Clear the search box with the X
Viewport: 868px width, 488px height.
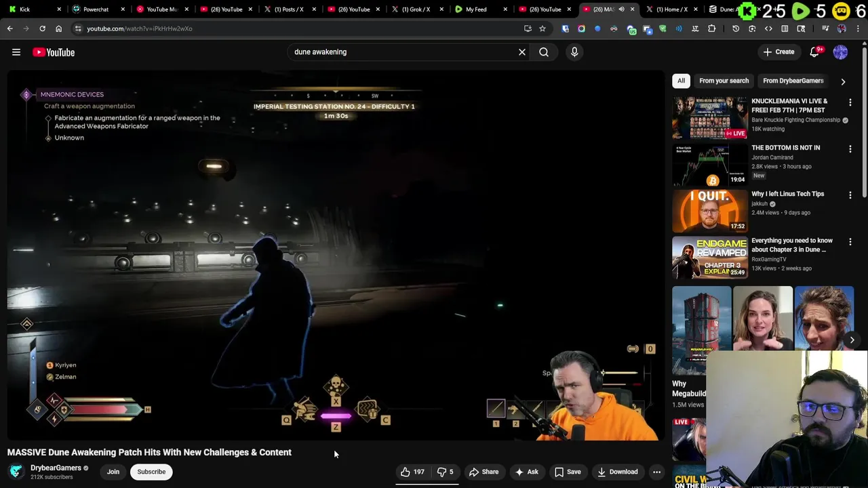522,52
